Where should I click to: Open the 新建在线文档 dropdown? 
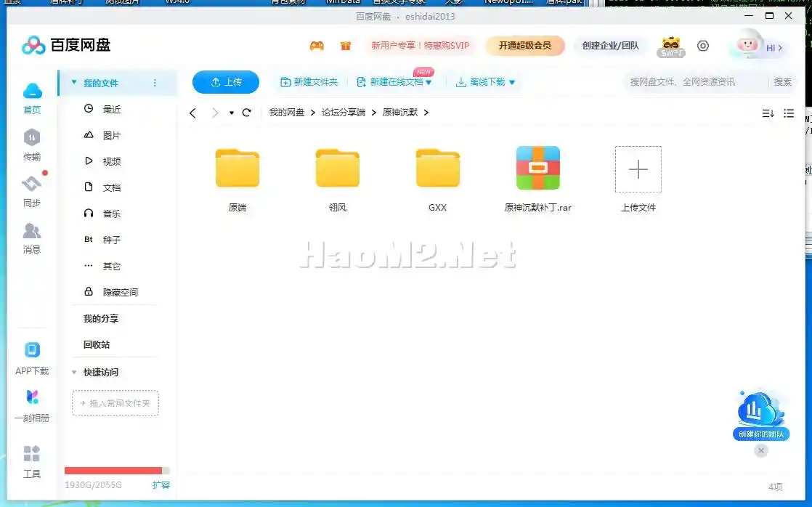394,82
